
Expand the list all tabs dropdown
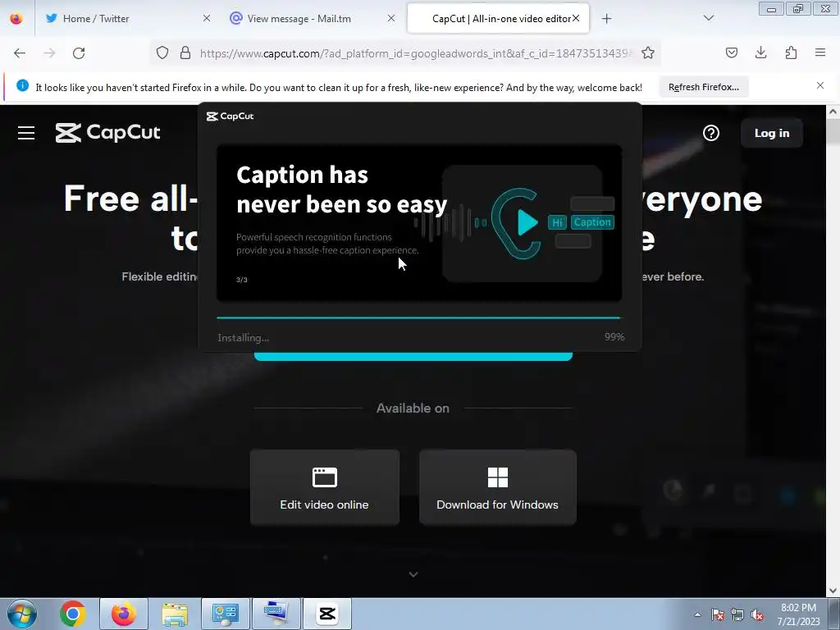point(708,18)
